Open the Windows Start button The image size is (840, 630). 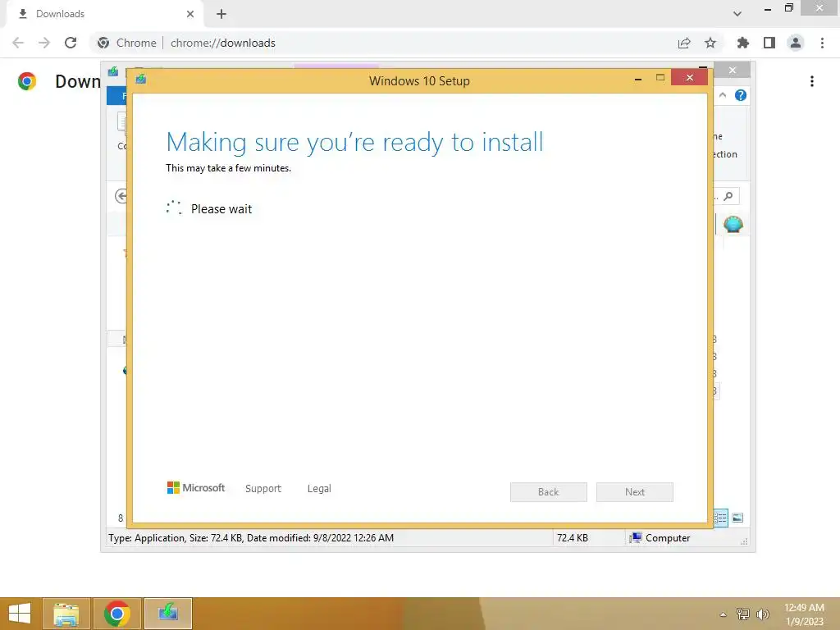point(20,614)
